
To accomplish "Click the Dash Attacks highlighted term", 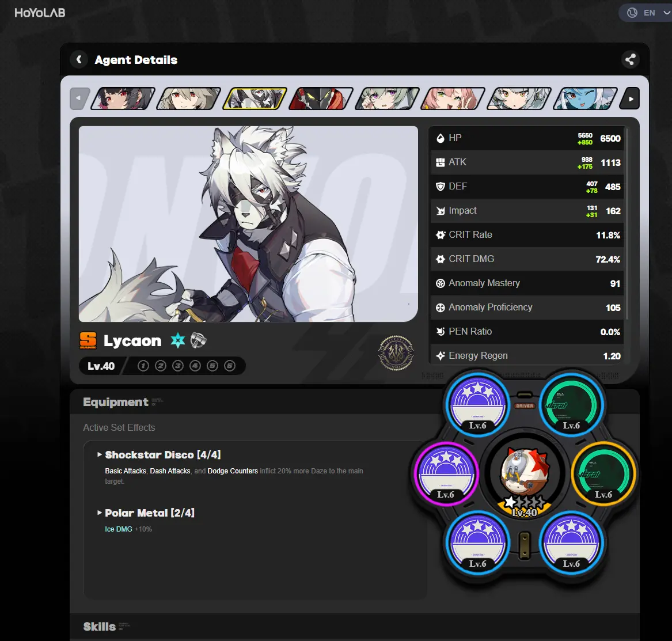I will click(x=170, y=471).
